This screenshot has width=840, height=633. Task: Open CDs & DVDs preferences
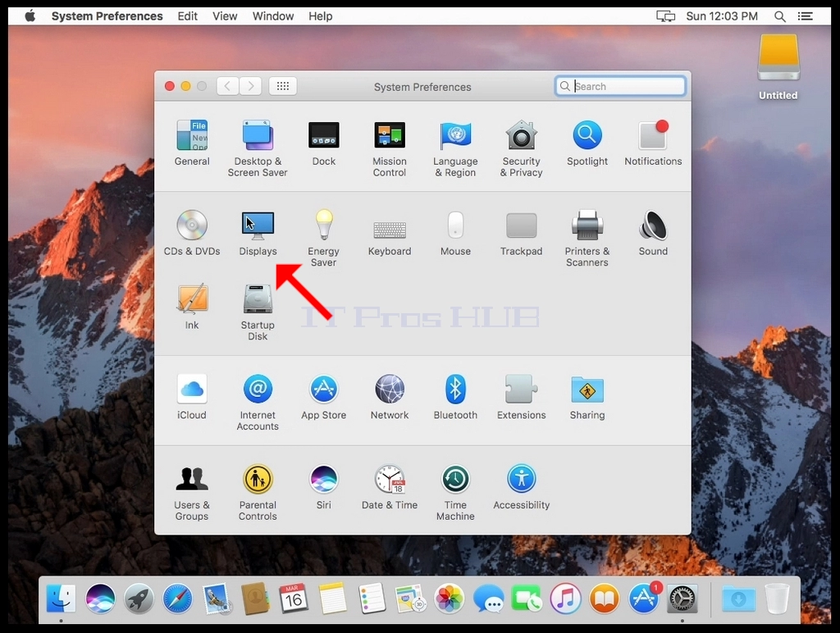click(192, 225)
